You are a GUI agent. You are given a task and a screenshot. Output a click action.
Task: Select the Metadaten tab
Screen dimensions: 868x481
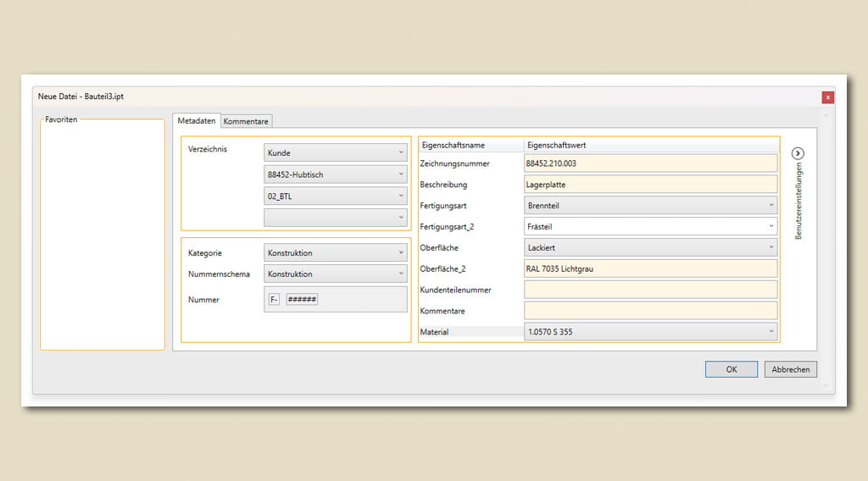pyautogui.click(x=197, y=121)
